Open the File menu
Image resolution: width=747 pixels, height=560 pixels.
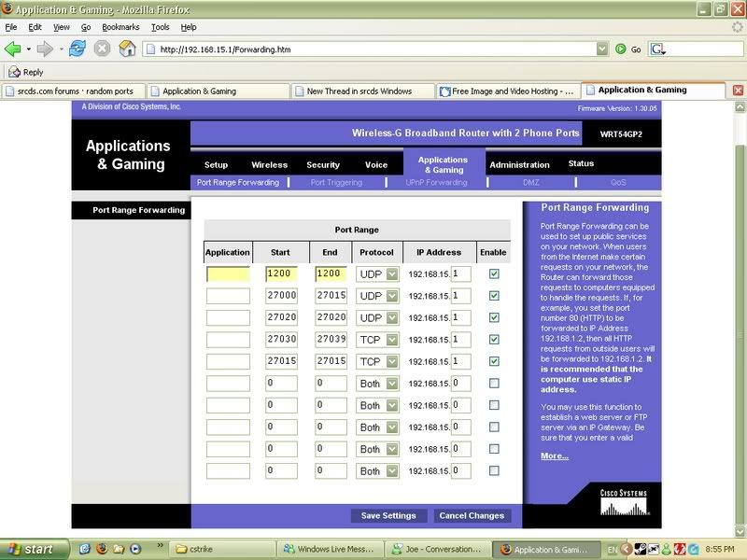pyautogui.click(x=11, y=27)
